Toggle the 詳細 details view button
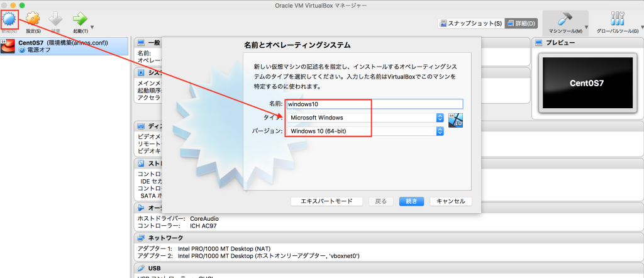The image size is (644, 278). click(x=521, y=24)
